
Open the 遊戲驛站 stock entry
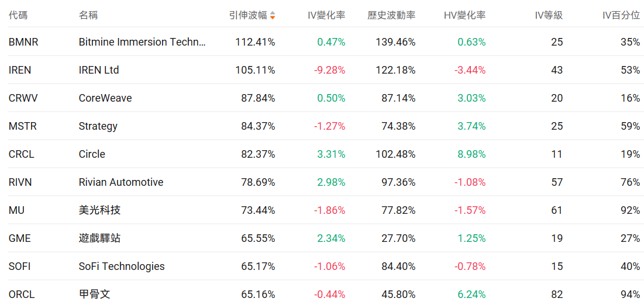pyautogui.click(x=100, y=238)
